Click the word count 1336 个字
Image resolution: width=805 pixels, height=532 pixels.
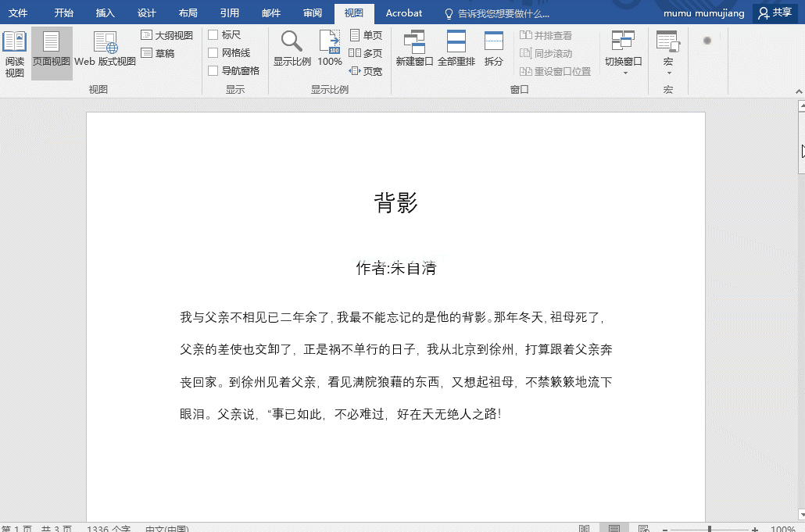coord(109,528)
